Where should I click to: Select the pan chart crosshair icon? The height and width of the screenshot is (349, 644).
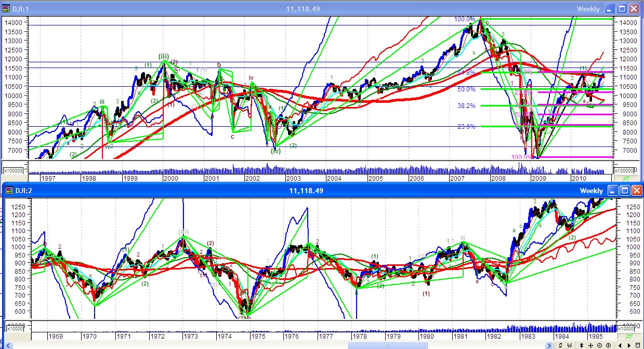pyautogui.click(x=591, y=345)
